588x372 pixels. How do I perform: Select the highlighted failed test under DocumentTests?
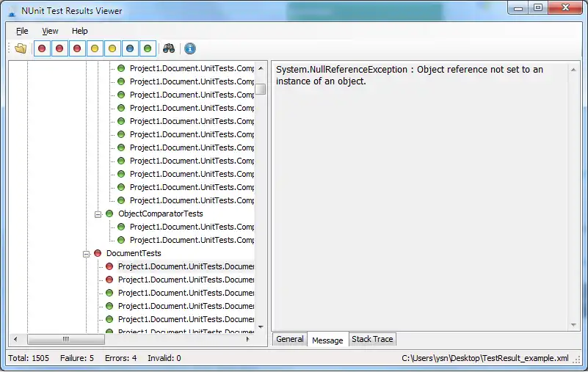[x=186, y=266]
